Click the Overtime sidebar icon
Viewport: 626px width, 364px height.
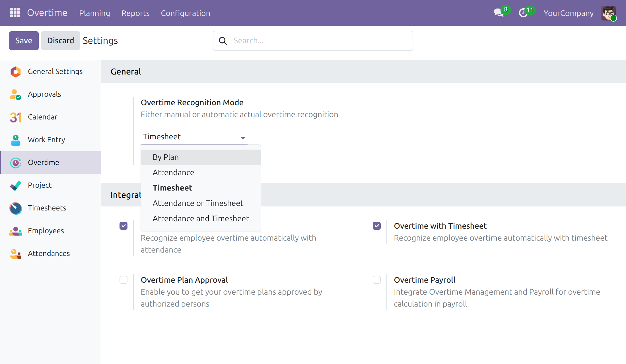[15, 163]
